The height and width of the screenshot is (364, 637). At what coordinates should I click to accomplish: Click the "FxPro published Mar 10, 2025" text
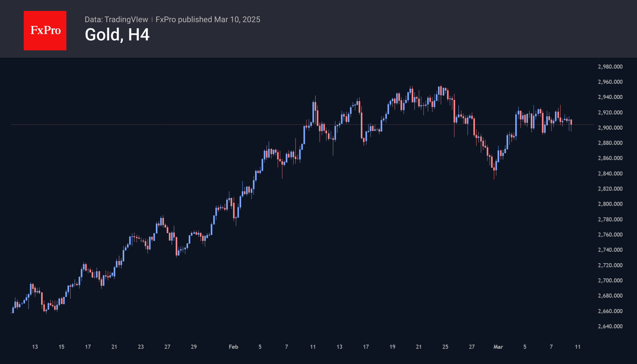208,19
